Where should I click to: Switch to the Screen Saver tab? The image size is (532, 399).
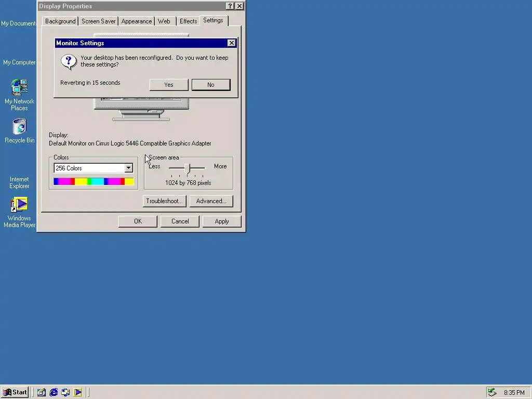pyautogui.click(x=98, y=21)
